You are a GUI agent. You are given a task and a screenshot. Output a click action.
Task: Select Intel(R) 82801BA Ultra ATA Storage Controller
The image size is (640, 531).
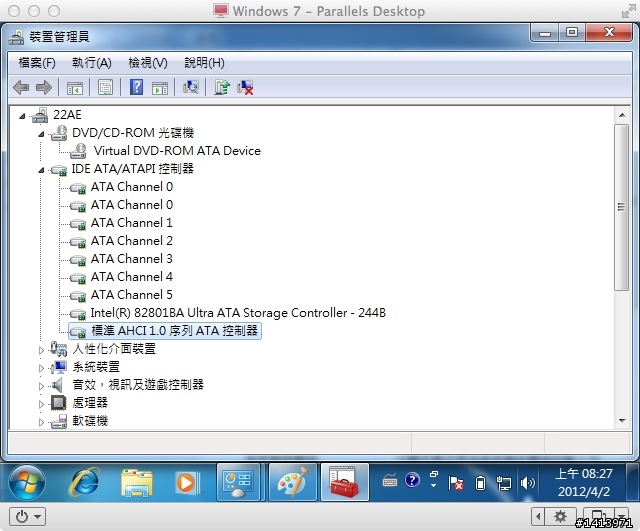238,313
